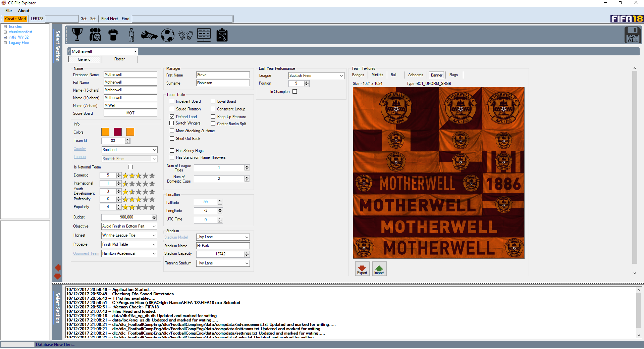Image resolution: width=644 pixels, height=349 pixels.
Task: Click the Save All disk icon
Action: [x=633, y=35]
